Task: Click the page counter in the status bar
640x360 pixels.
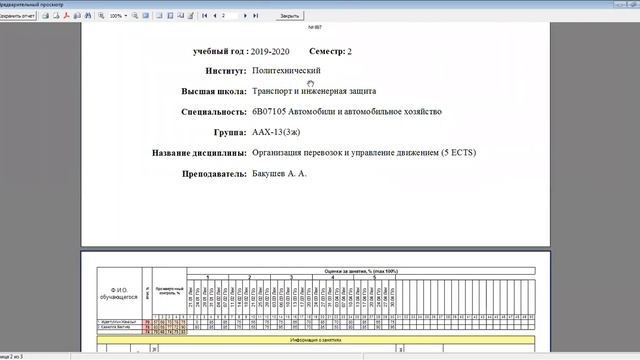Action: point(11,357)
